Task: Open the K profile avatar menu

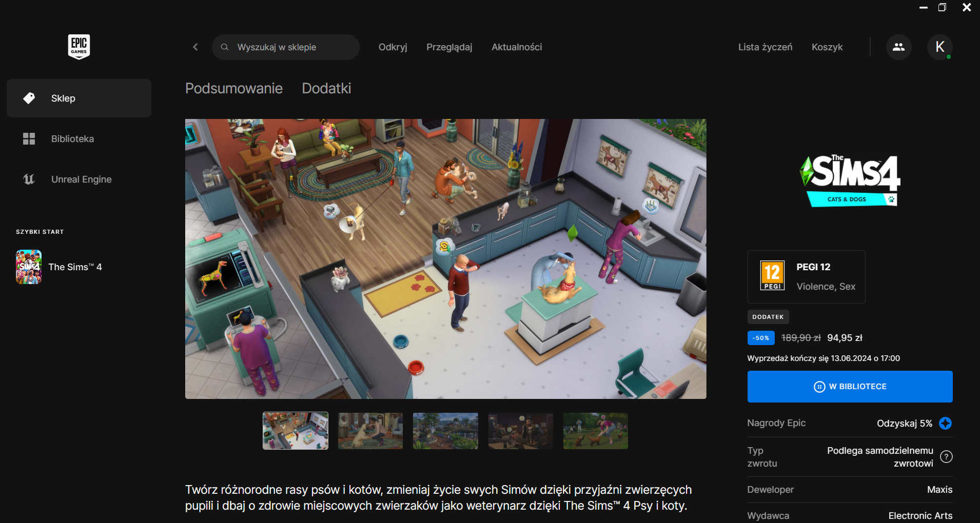Action: 939,47
